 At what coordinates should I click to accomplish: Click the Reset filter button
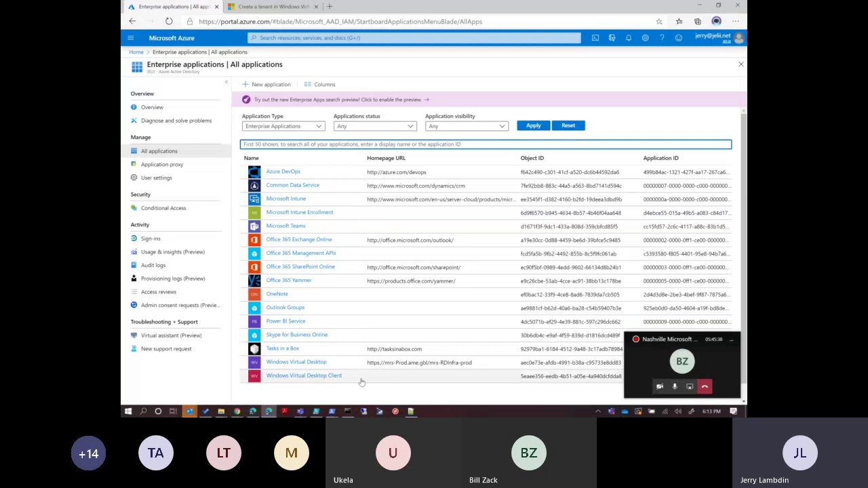click(568, 125)
